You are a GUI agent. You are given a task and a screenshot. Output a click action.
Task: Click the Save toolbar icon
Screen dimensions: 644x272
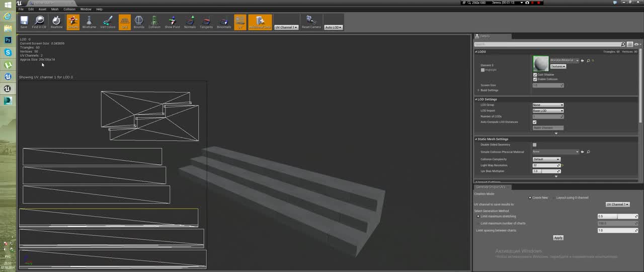pyautogui.click(x=24, y=22)
